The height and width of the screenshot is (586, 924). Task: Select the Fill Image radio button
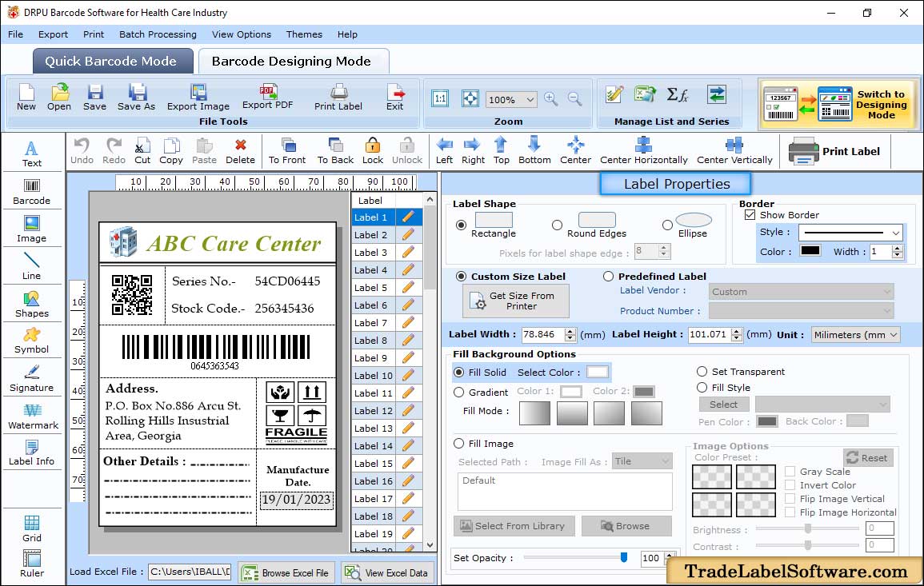pos(459,444)
